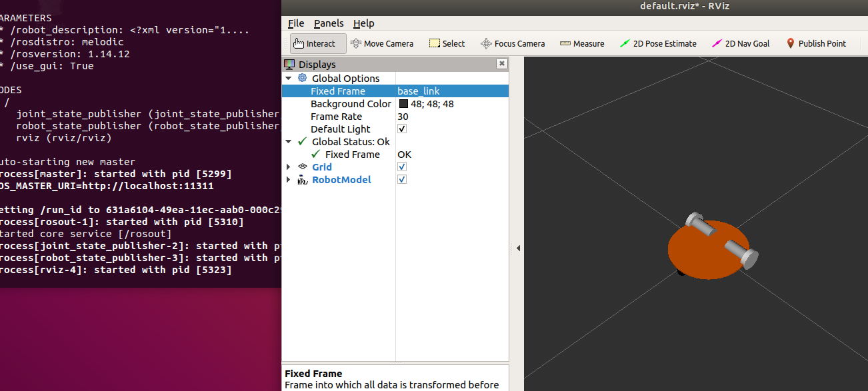Disable the RobotModel display checkbox
The height and width of the screenshot is (391, 868).
click(x=401, y=179)
